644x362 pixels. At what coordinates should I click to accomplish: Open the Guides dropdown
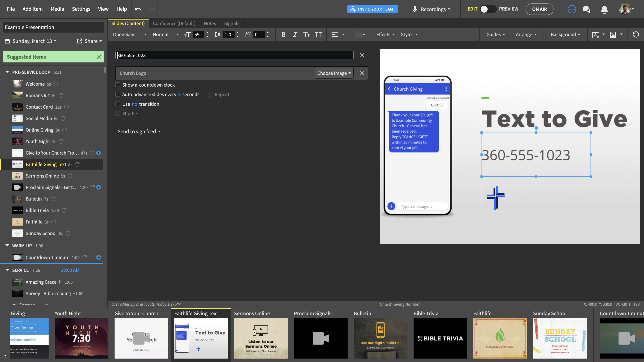(495, 34)
